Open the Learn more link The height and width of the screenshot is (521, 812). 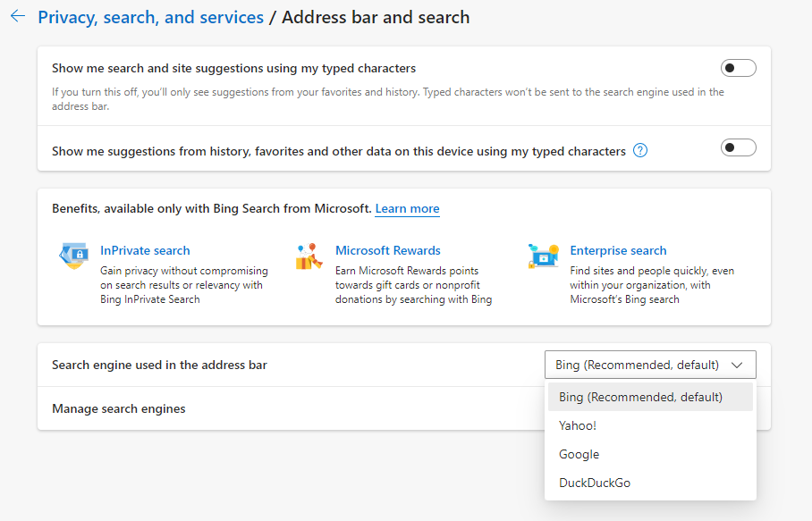point(407,208)
